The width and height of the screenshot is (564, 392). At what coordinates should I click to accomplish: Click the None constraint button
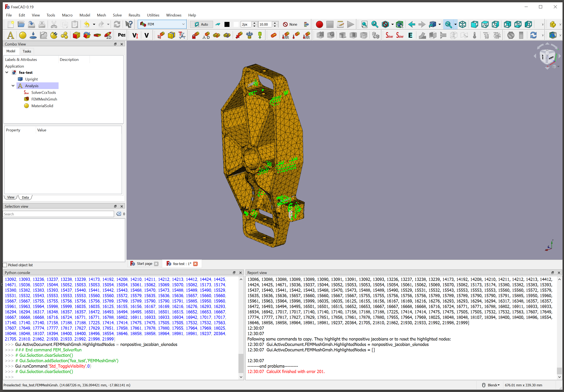[290, 24]
